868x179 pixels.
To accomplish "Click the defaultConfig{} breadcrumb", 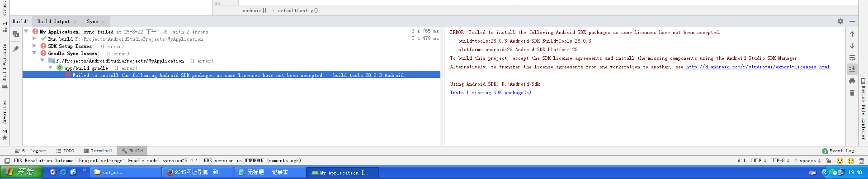I will pyautogui.click(x=298, y=10).
